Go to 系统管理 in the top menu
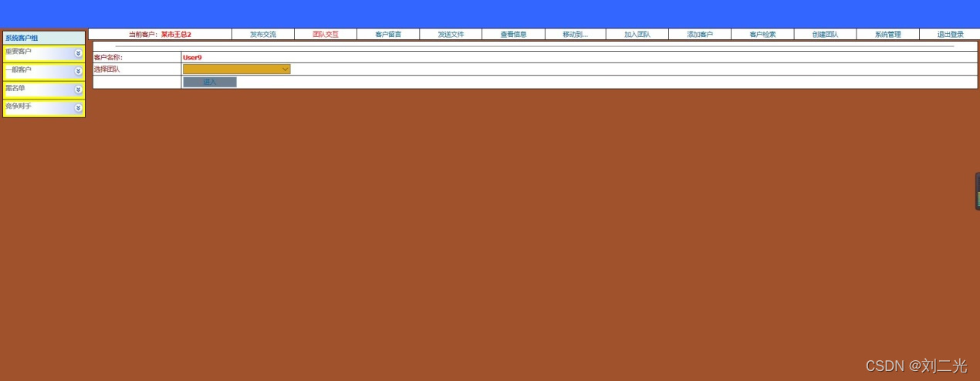 pyautogui.click(x=887, y=35)
